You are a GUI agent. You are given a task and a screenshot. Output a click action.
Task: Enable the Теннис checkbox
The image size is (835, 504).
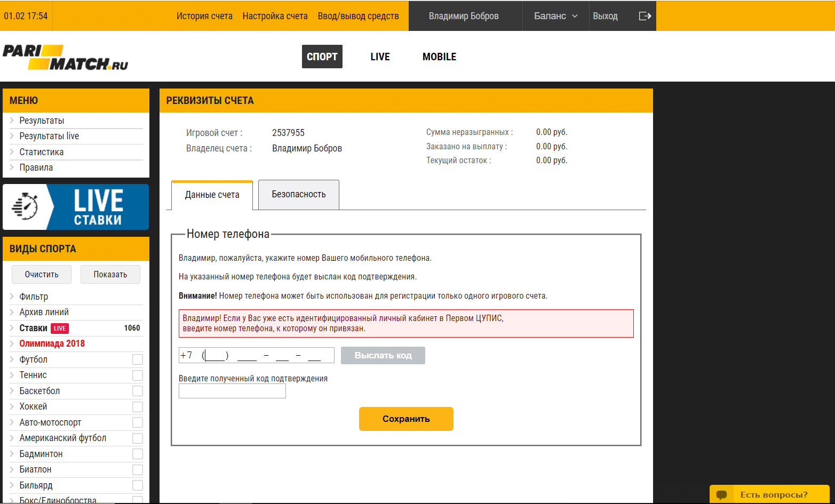pyautogui.click(x=137, y=375)
